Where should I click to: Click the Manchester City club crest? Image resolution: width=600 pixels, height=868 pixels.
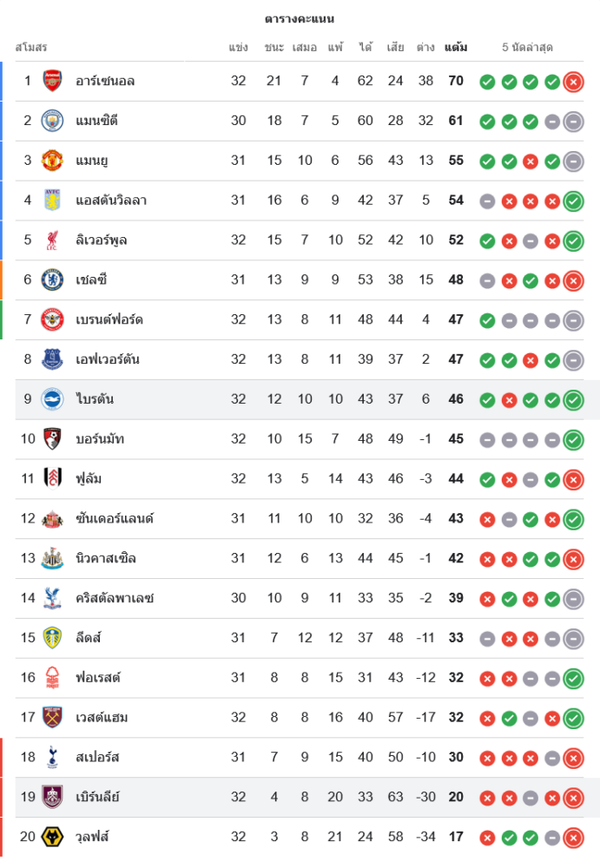point(53,121)
